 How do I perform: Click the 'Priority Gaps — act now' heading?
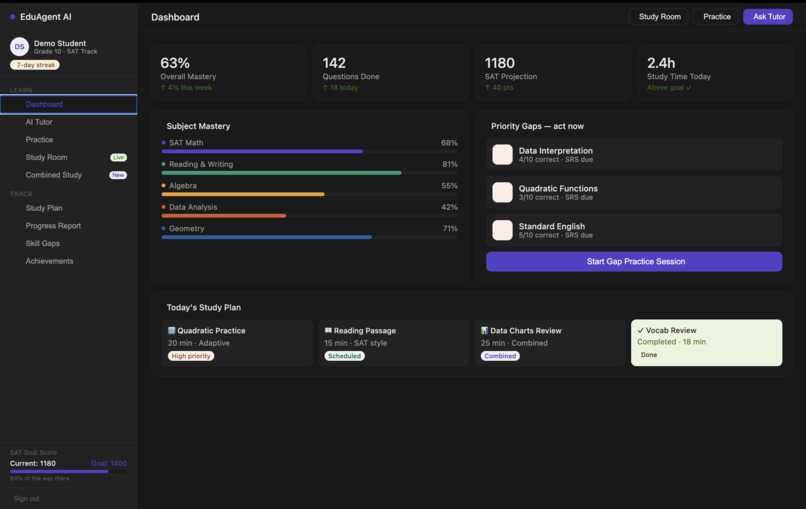537,126
